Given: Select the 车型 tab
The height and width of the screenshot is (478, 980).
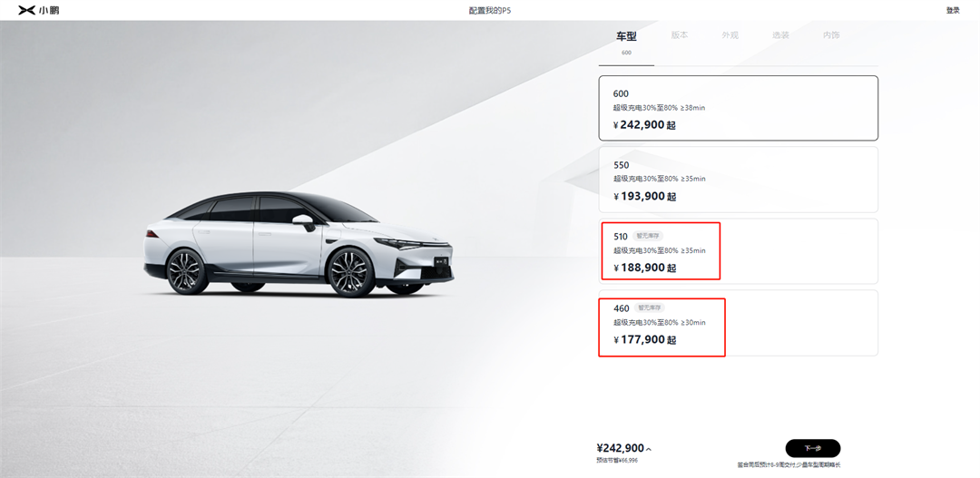Looking at the screenshot, I should point(626,36).
